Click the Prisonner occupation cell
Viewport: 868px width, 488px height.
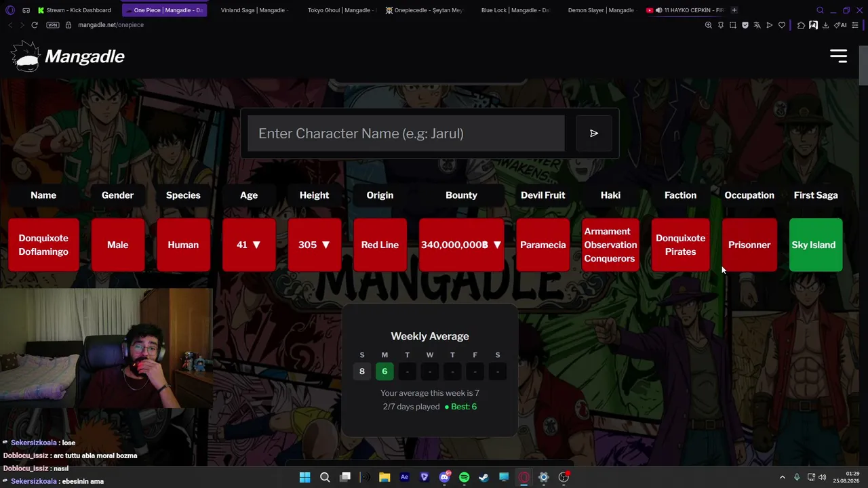749,245
